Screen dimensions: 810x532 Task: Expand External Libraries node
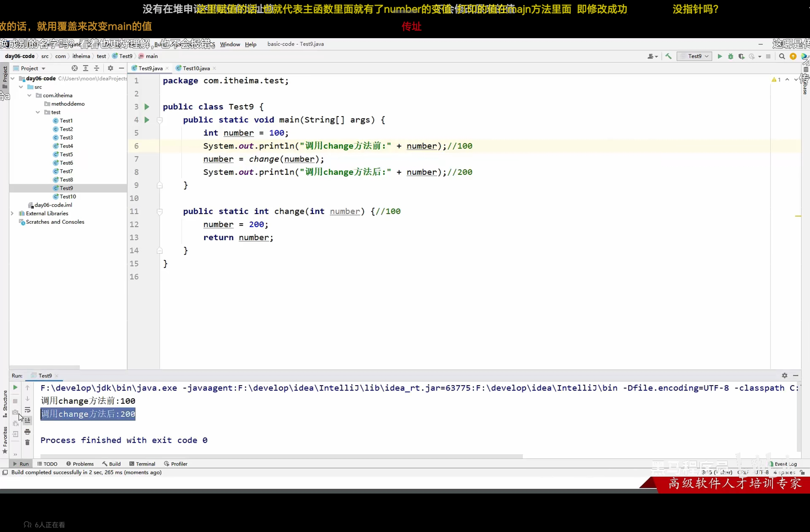pyautogui.click(x=12, y=213)
